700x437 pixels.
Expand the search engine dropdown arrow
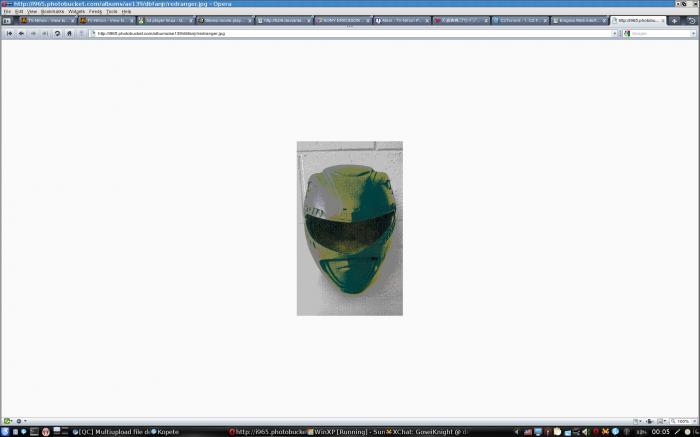coord(693,33)
